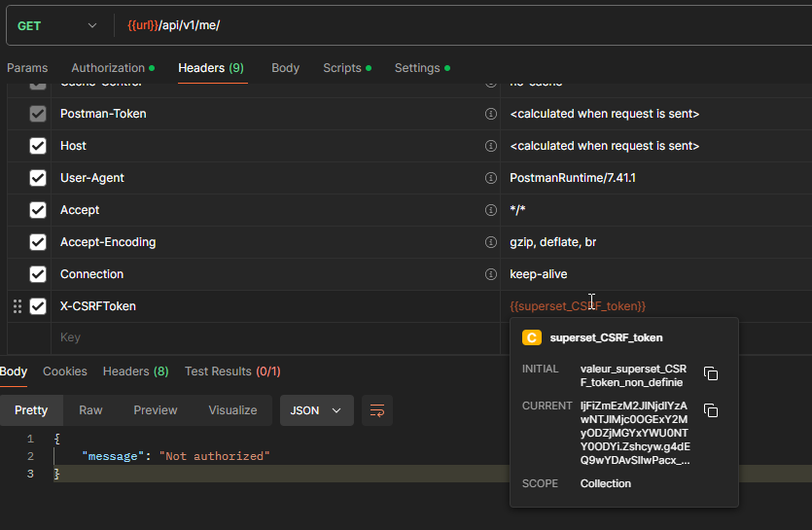Click the Postman-Token info icon
Viewport: 812px width, 530px height.
490,114
